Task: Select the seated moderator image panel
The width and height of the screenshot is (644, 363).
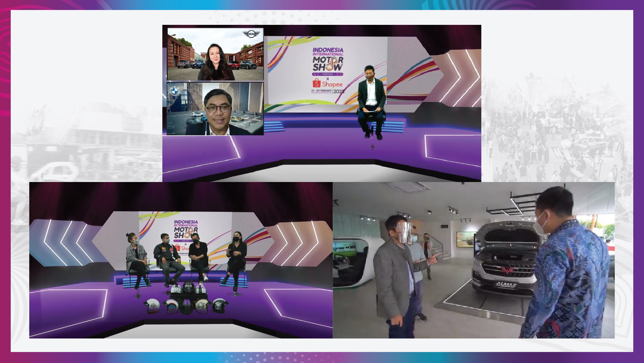Action: tap(322, 103)
